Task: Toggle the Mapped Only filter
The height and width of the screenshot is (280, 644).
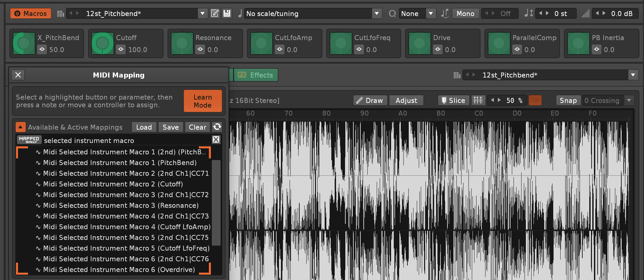Action: coord(29,140)
